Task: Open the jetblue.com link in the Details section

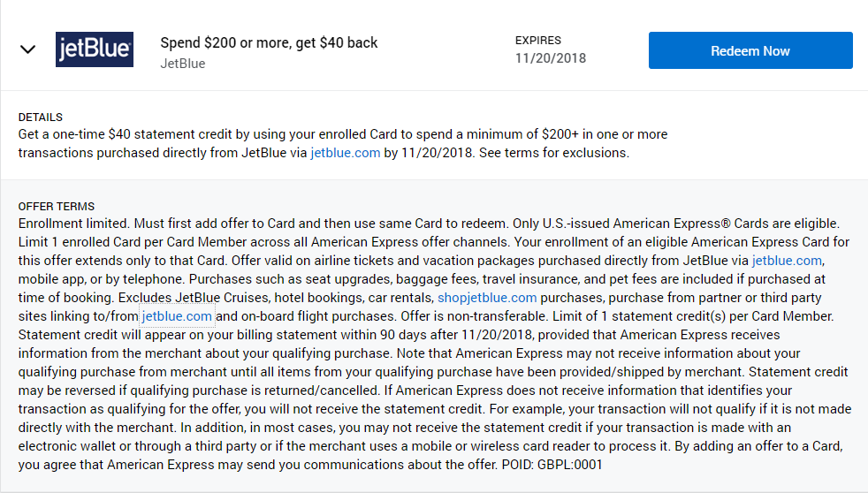Action: [346, 152]
